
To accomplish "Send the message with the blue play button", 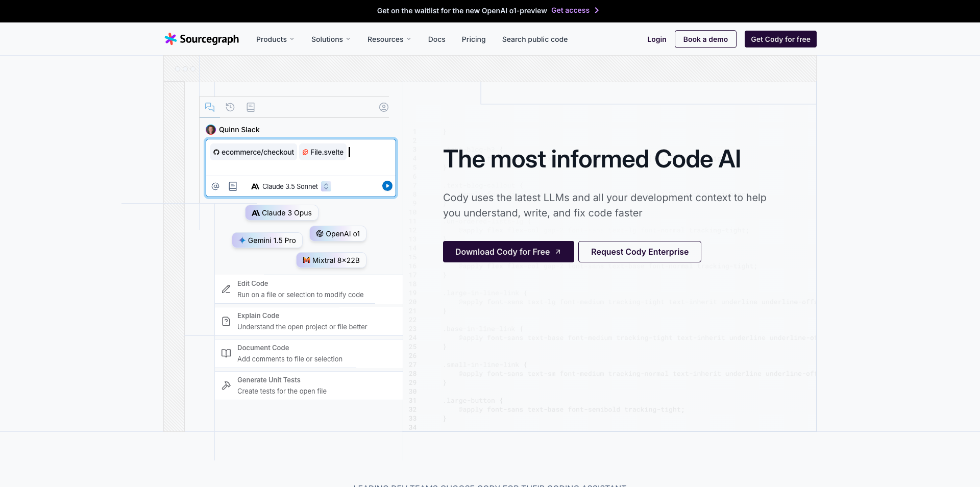I will [387, 186].
